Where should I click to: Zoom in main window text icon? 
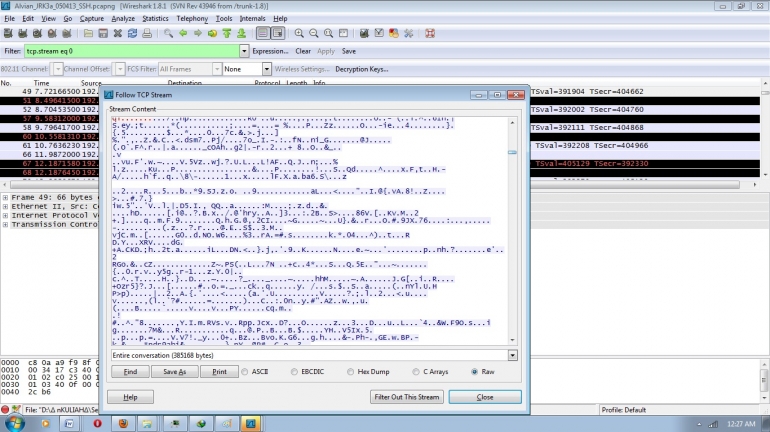299,33
